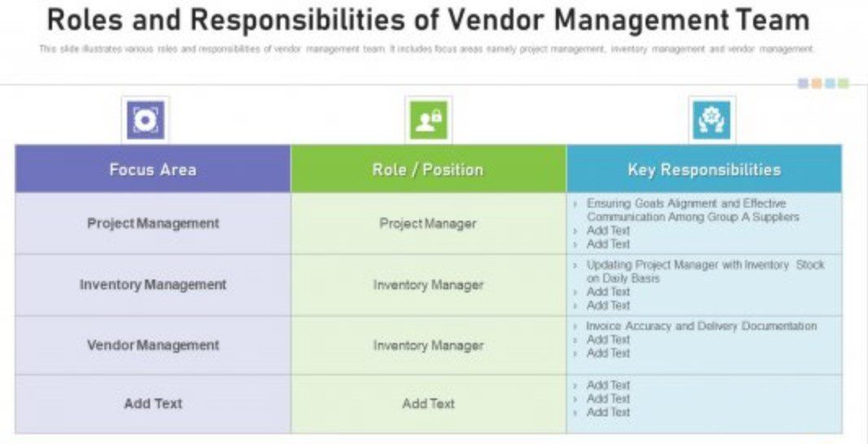Select the blue square swatch at top right
The image size is (868, 444).
[x=830, y=83]
